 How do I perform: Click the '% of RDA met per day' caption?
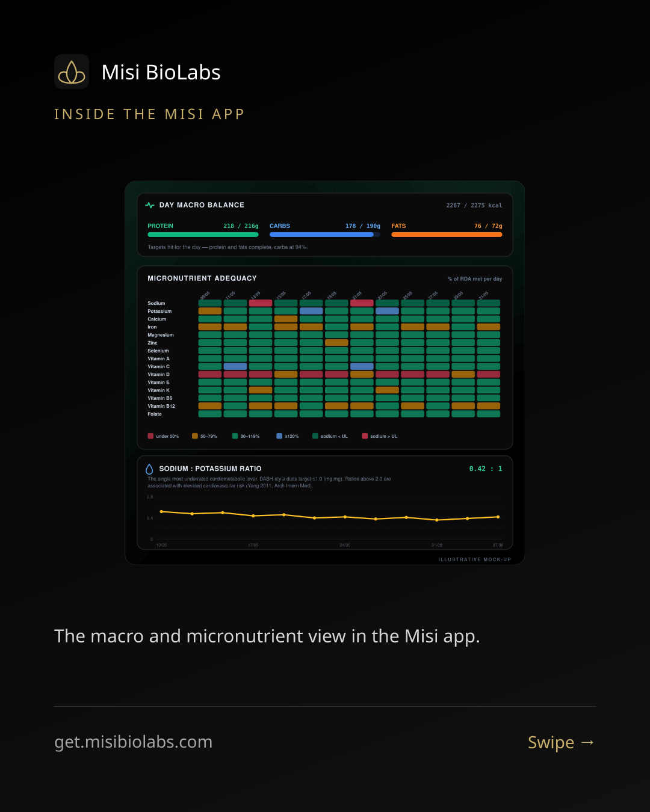(475, 279)
